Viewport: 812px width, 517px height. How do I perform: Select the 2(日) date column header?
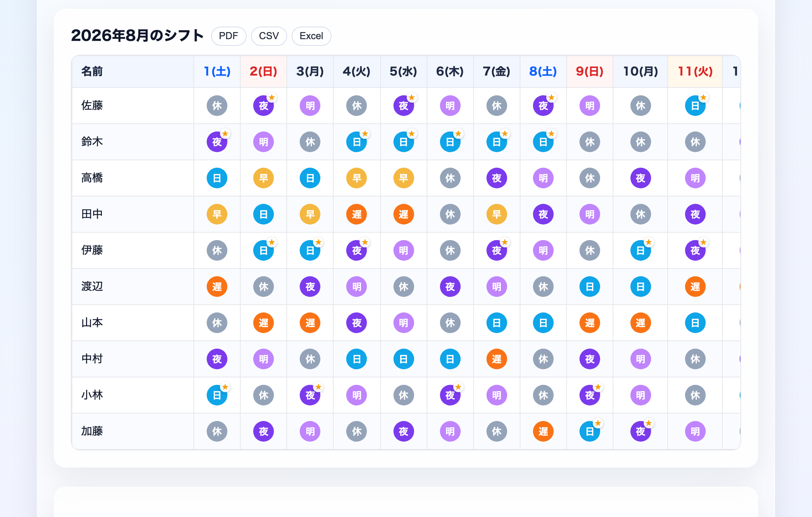pos(264,71)
